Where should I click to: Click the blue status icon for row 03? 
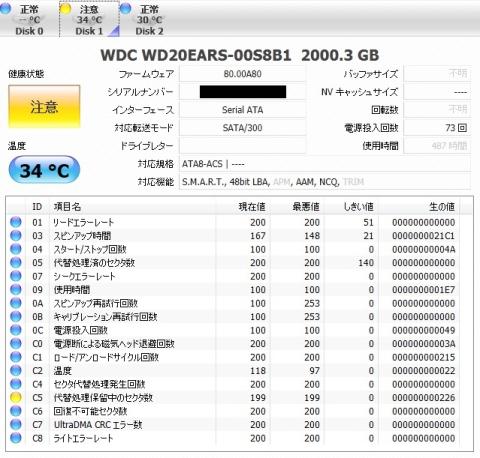point(16,236)
